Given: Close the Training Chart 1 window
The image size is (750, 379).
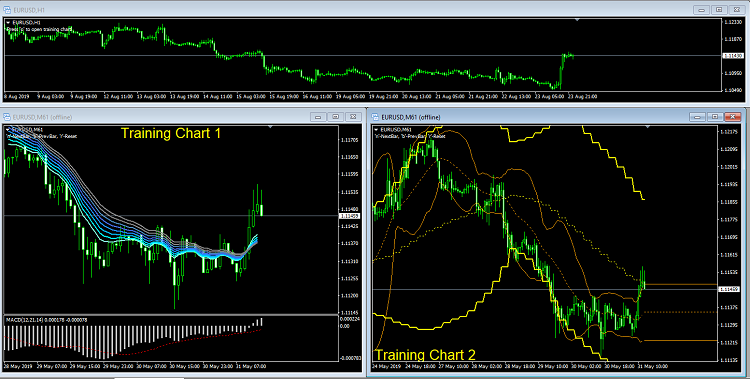Looking at the screenshot, I should (353, 117).
